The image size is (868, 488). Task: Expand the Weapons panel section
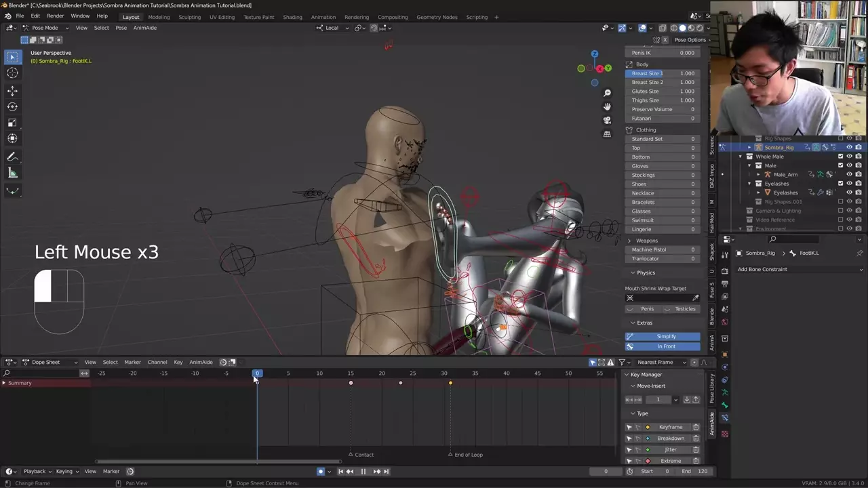[x=646, y=241]
